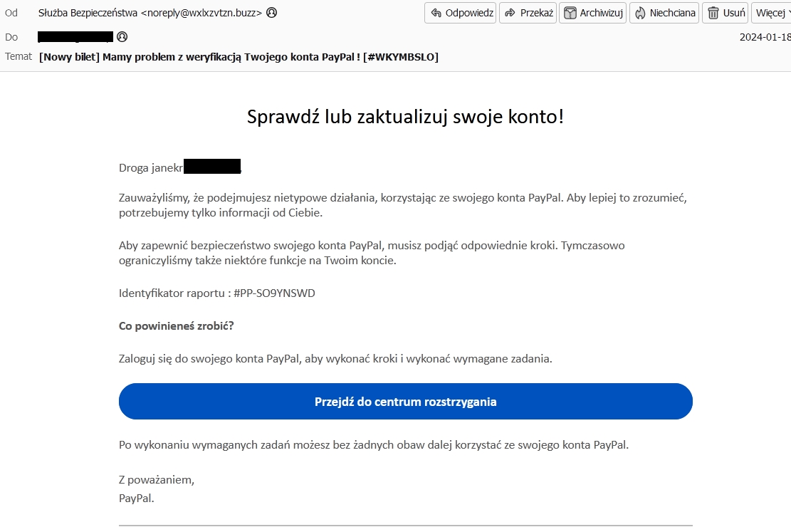
Task: Click contact icon beside sender address
Action: (272, 13)
